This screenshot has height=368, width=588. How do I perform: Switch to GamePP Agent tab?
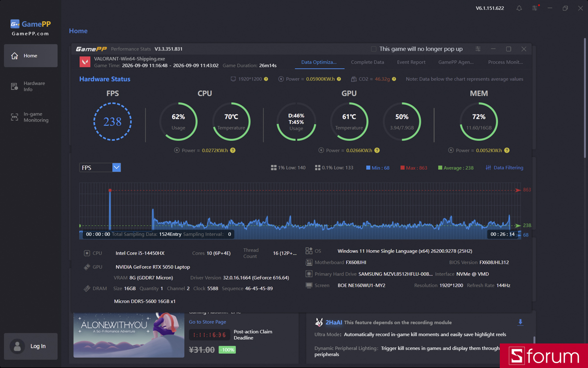click(x=456, y=62)
